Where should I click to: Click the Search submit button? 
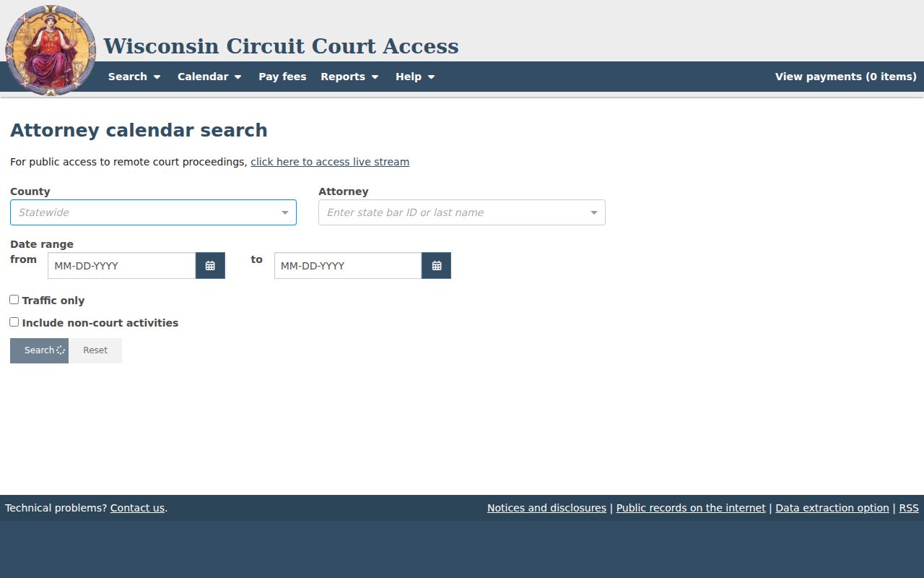click(x=39, y=350)
